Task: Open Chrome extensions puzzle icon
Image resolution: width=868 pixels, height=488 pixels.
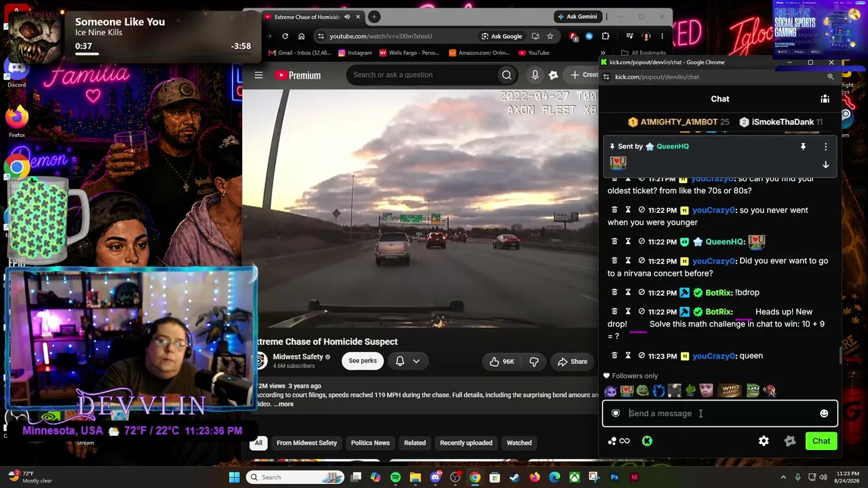Action: (x=606, y=36)
